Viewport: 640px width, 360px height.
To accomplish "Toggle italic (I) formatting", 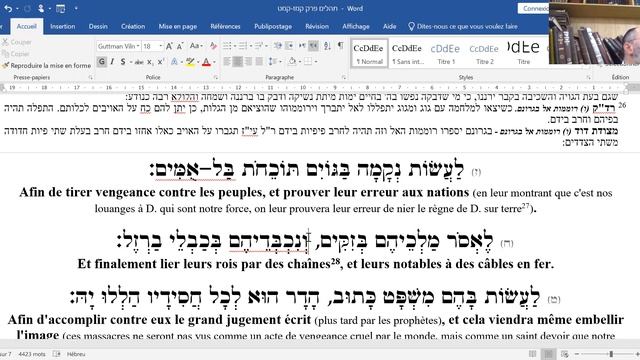I will coord(112,62).
